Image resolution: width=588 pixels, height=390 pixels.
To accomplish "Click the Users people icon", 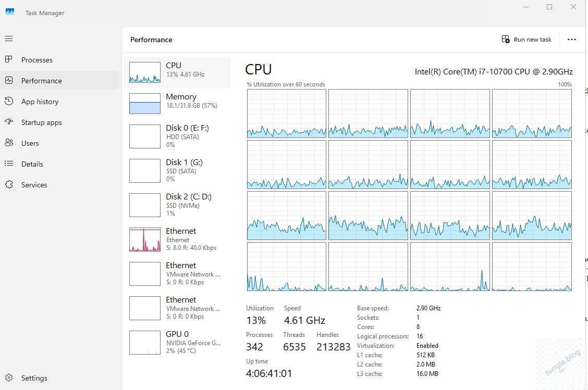I will point(9,143).
